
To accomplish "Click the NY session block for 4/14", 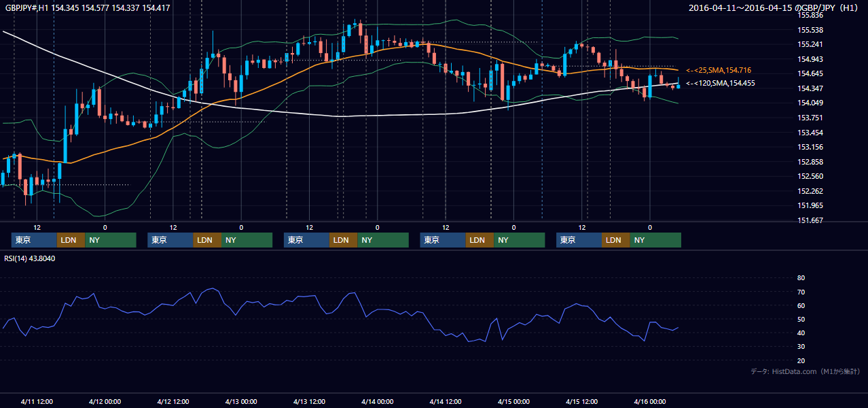I will (x=520, y=240).
